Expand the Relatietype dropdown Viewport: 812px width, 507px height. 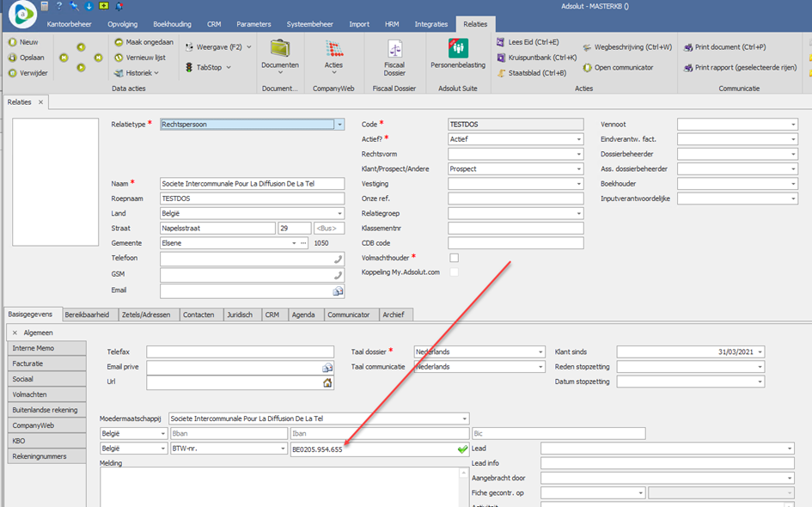(339, 125)
